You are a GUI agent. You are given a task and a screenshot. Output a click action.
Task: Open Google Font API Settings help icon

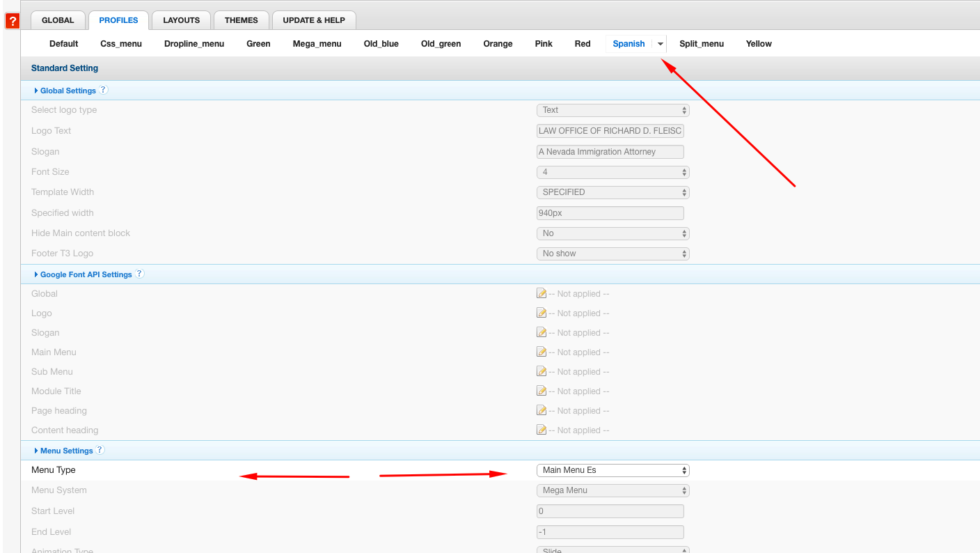click(140, 274)
